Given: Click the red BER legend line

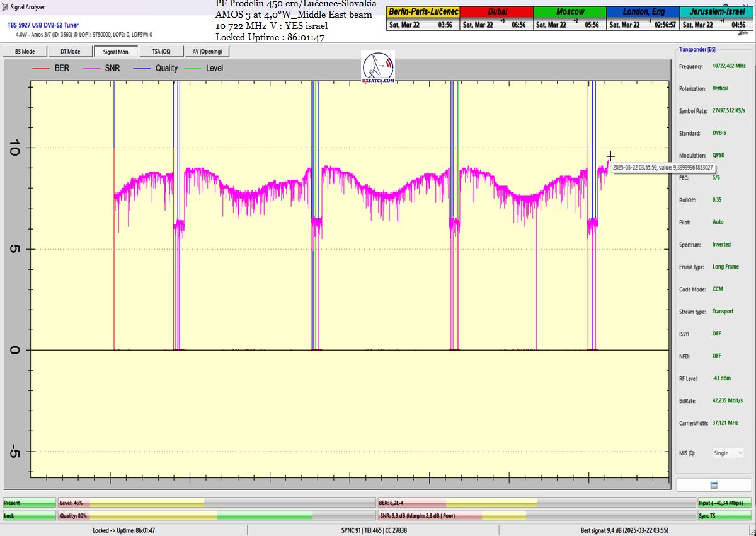Looking at the screenshot, I should (40, 68).
